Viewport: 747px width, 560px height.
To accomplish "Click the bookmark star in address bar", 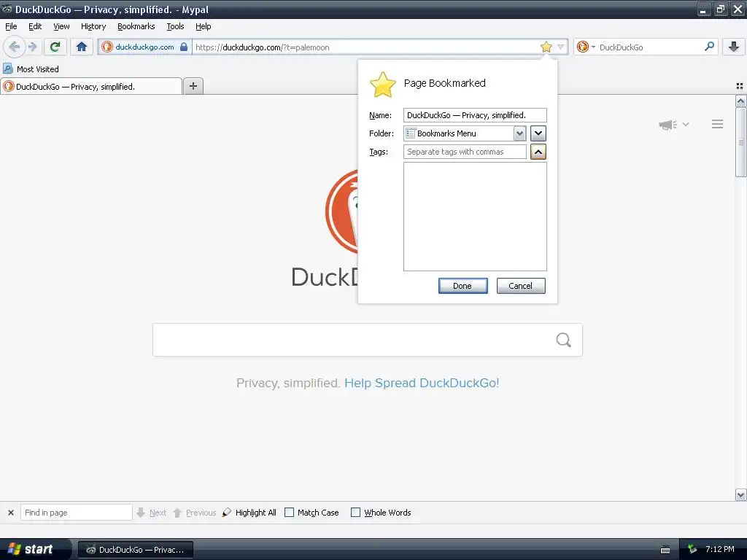I will pos(546,47).
